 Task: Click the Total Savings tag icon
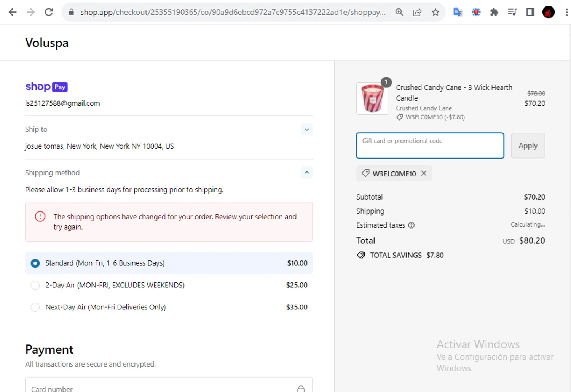(361, 255)
